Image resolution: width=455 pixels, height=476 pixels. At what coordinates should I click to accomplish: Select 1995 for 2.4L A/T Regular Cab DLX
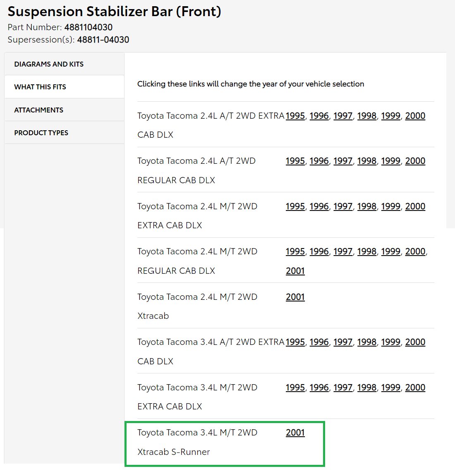click(x=295, y=161)
